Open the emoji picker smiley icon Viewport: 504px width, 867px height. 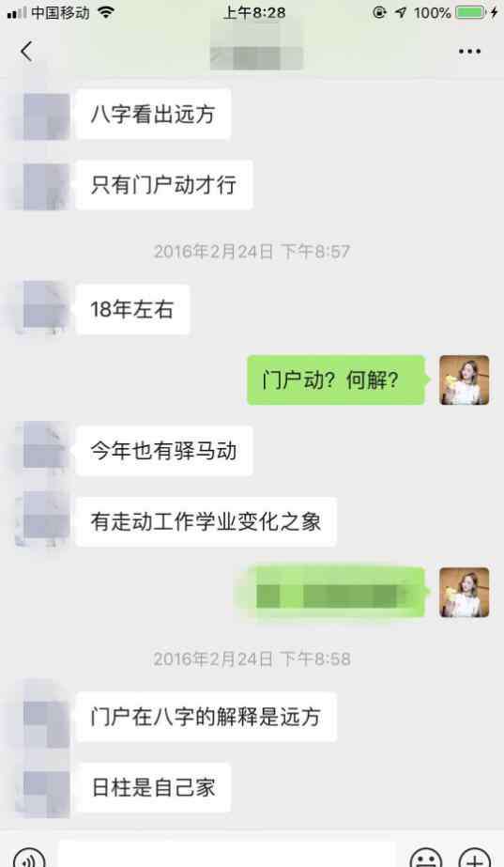[426, 859]
